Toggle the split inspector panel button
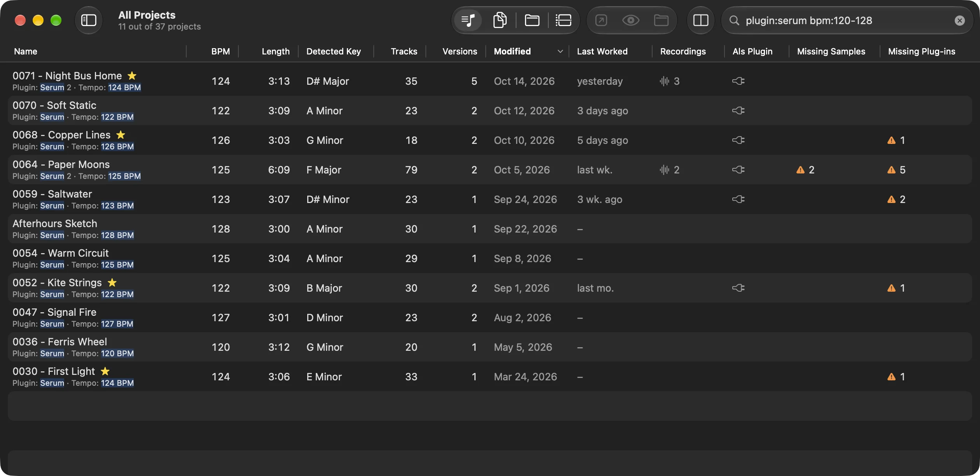This screenshot has width=980, height=476. (x=701, y=20)
